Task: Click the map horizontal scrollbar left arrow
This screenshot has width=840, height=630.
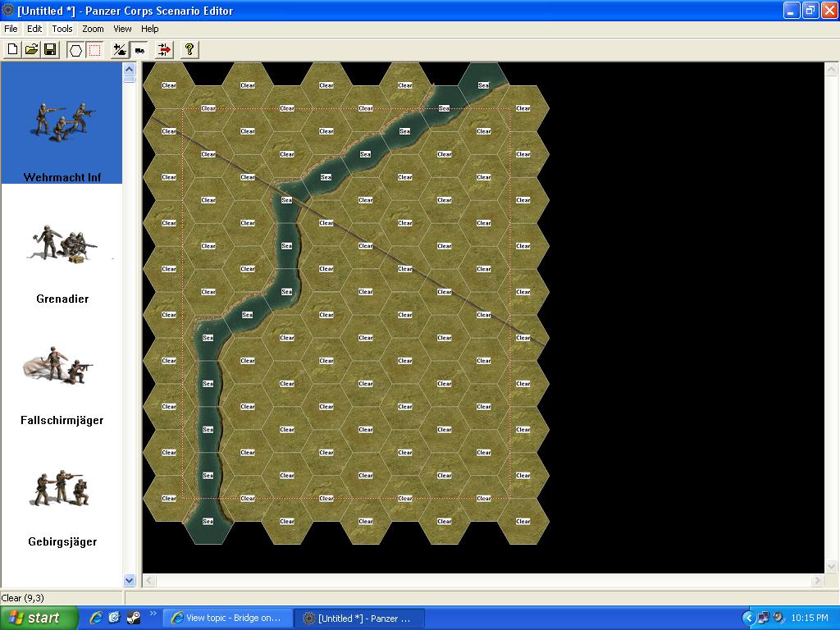Action: (x=149, y=580)
